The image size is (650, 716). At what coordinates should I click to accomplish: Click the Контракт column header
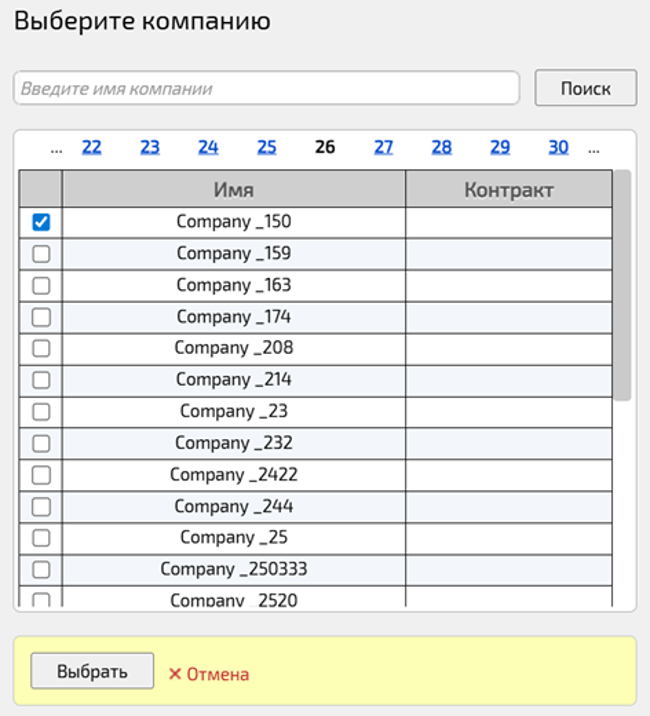[x=508, y=189]
